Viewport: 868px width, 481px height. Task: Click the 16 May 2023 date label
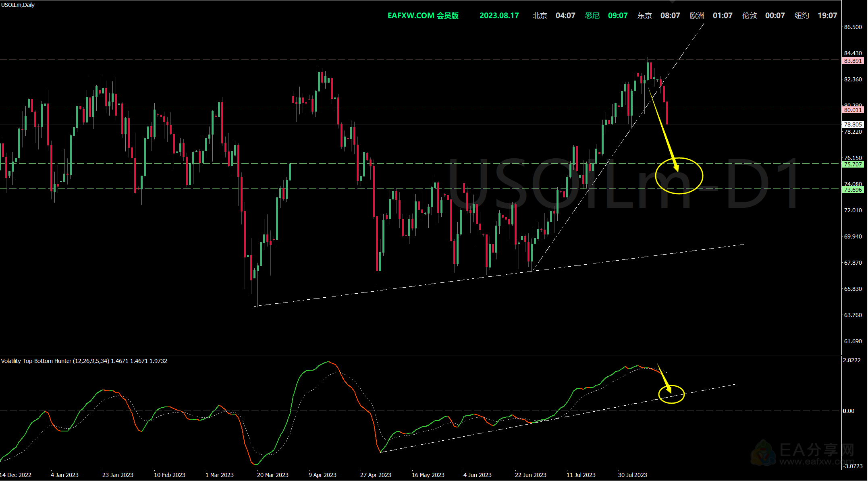(428, 475)
